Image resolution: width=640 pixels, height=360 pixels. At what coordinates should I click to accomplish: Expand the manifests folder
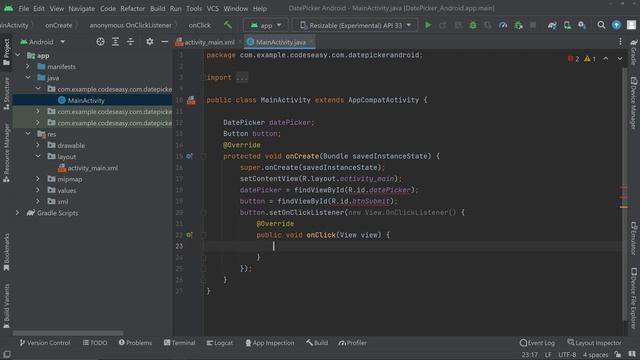click(x=28, y=66)
